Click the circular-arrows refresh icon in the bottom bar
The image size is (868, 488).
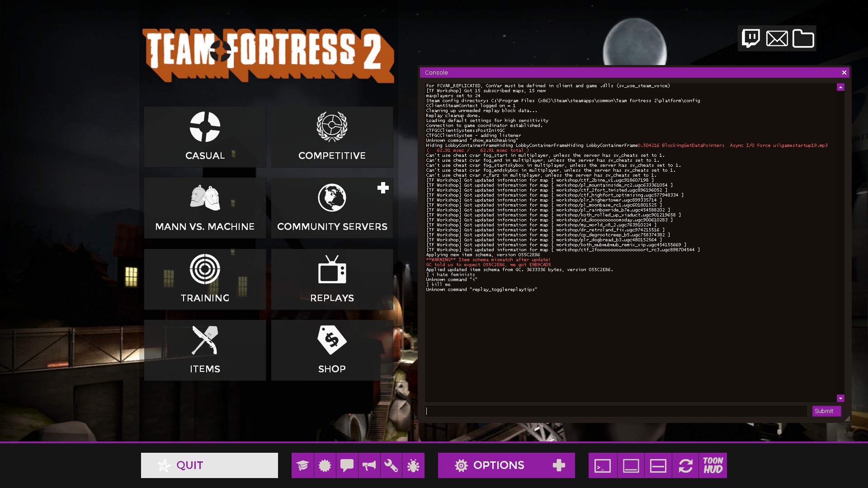(685, 465)
